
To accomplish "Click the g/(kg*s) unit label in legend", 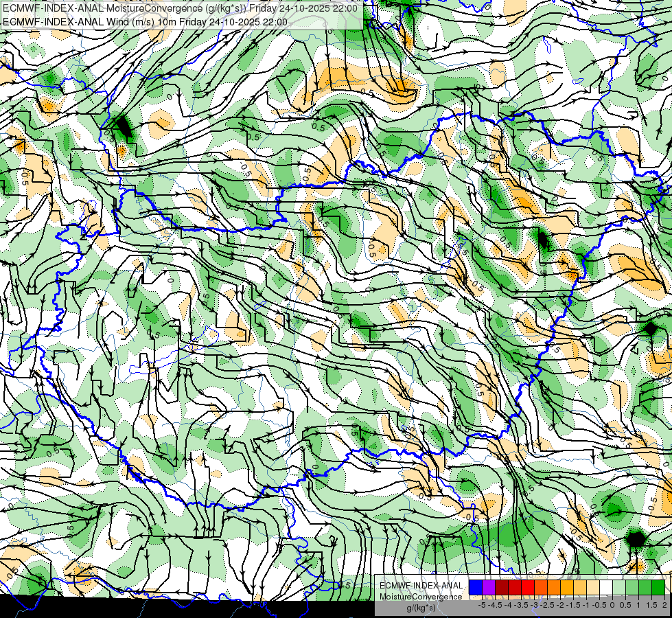I will [421, 608].
